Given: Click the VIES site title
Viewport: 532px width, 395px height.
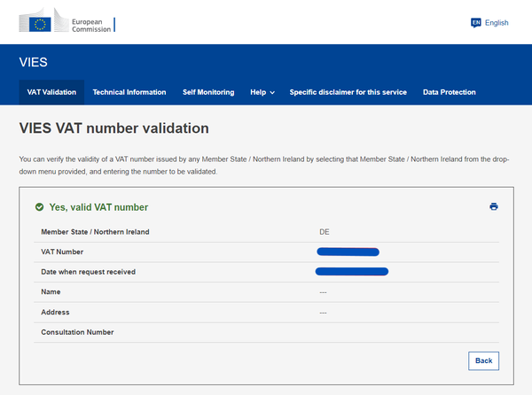Looking at the screenshot, I should click(33, 63).
